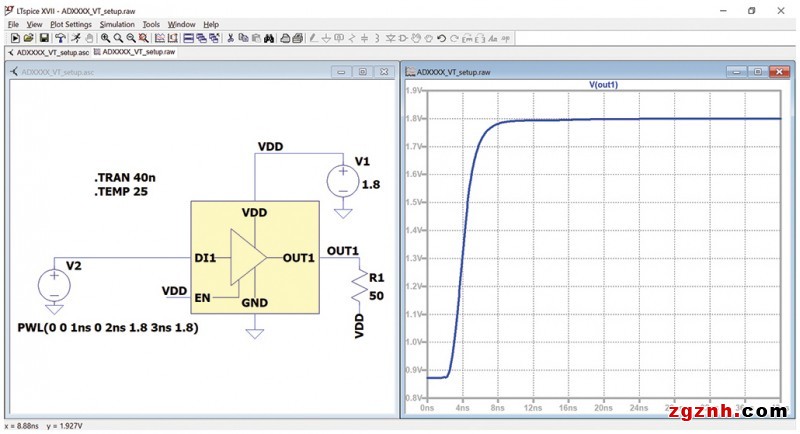This screenshot has width=800, height=434.
Task: Cascade windows toolbar icon
Action: 214,38
